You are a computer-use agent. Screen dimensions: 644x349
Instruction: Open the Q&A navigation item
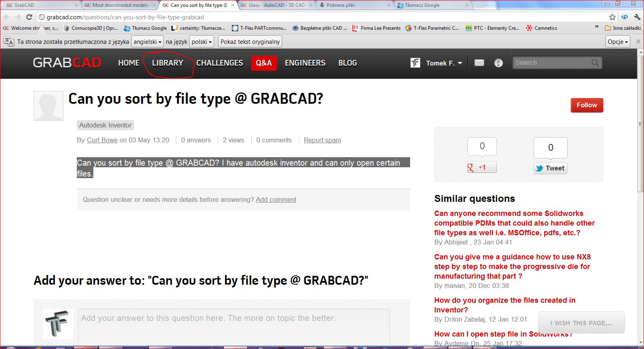(264, 63)
